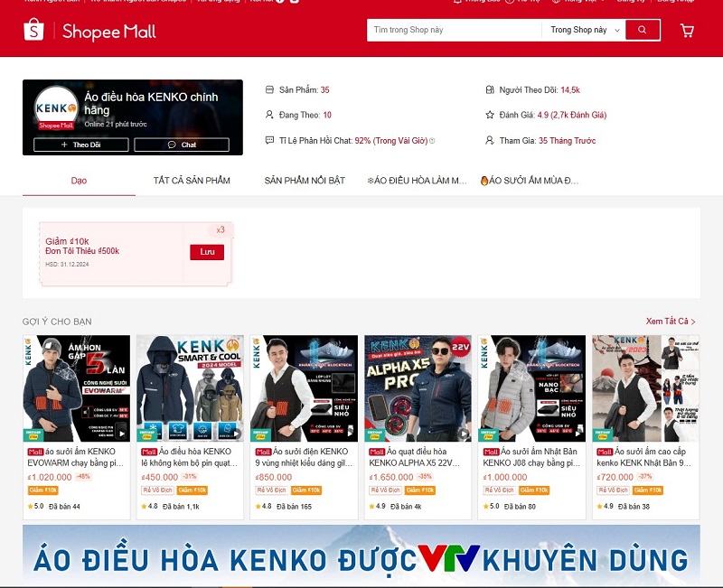The width and height of the screenshot is (723, 588).
Task: Click the KENKO shop avatar
Action: (x=56, y=109)
